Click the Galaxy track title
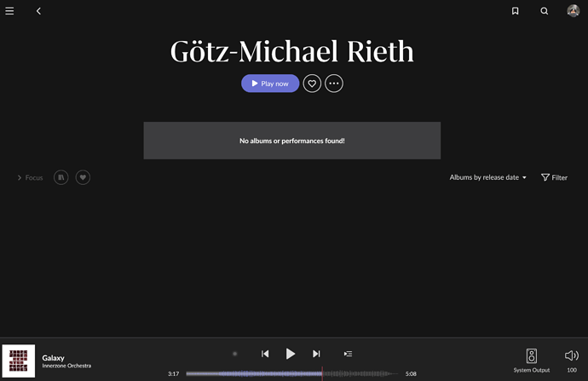This screenshot has width=588, height=381. click(53, 358)
